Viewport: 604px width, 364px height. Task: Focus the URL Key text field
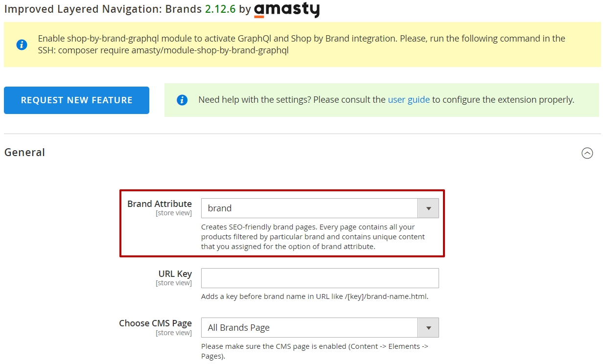tap(320, 278)
